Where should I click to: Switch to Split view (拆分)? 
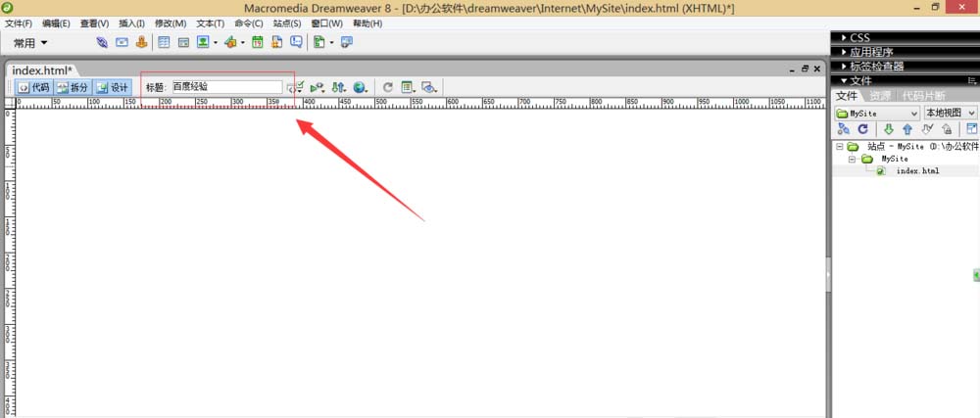click(73, 87)
